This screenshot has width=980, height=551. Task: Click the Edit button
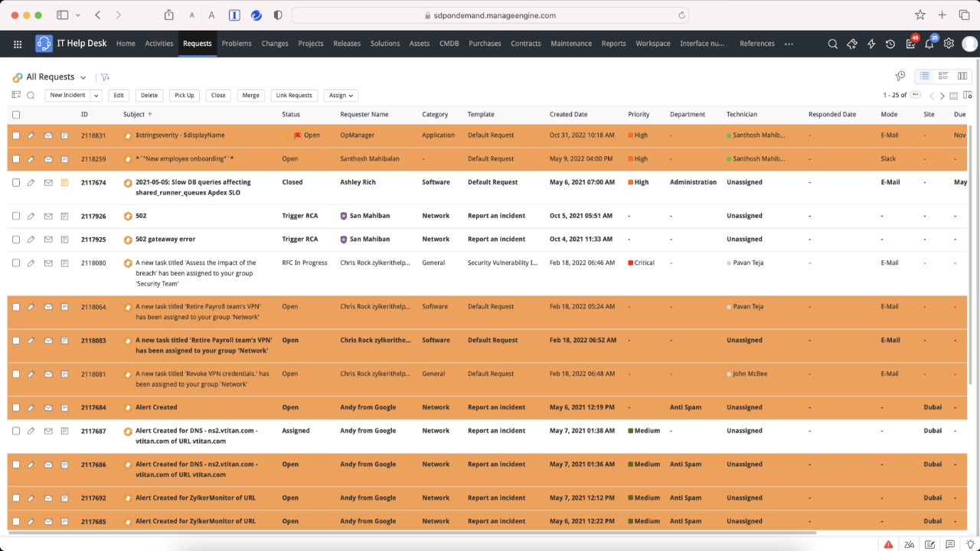pos(118,96)
